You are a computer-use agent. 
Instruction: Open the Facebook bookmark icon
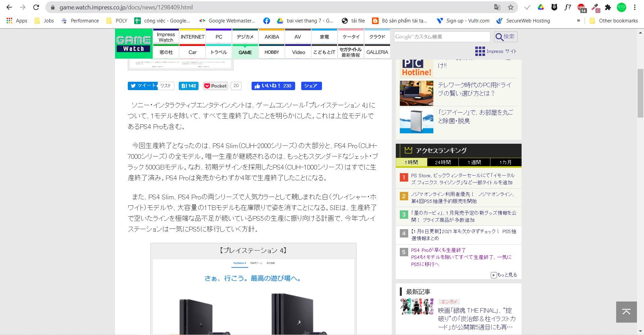267,21
